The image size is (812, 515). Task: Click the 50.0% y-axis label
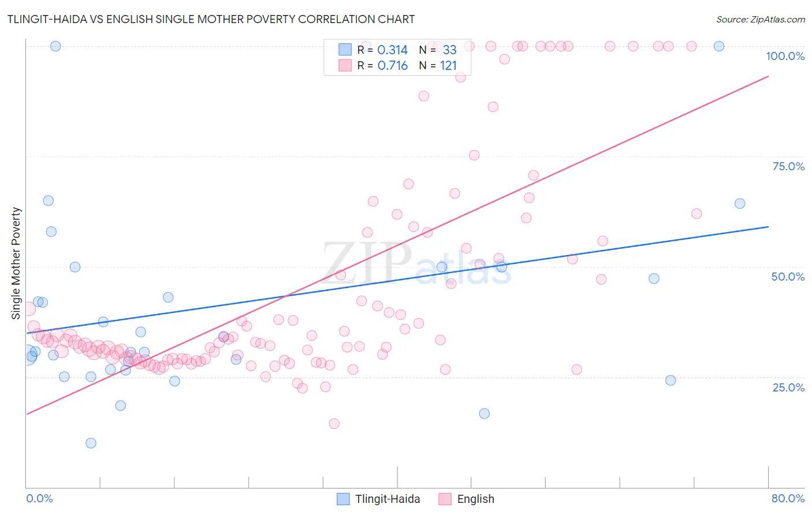coord(788,277)
